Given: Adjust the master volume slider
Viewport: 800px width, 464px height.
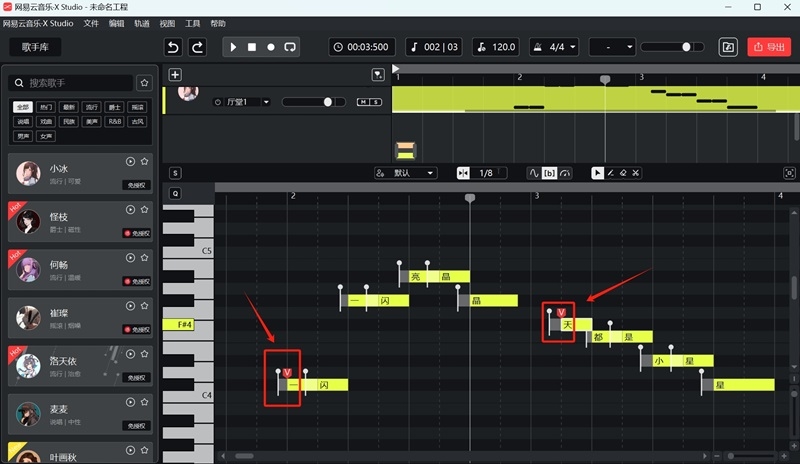Looking at the screenshot, I should click(672, 47).
